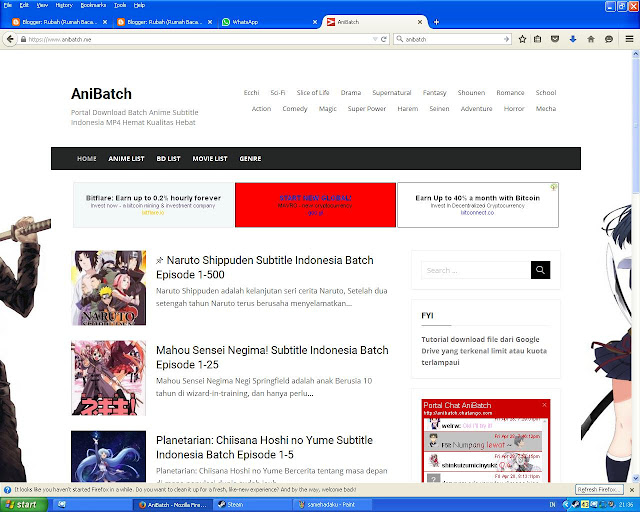Image resolution: width=640 pixels, height=512 pixels.
Task: Close the Portal Chat AniBatch widget
Action: pyautogui.click(x=544, y=405)
